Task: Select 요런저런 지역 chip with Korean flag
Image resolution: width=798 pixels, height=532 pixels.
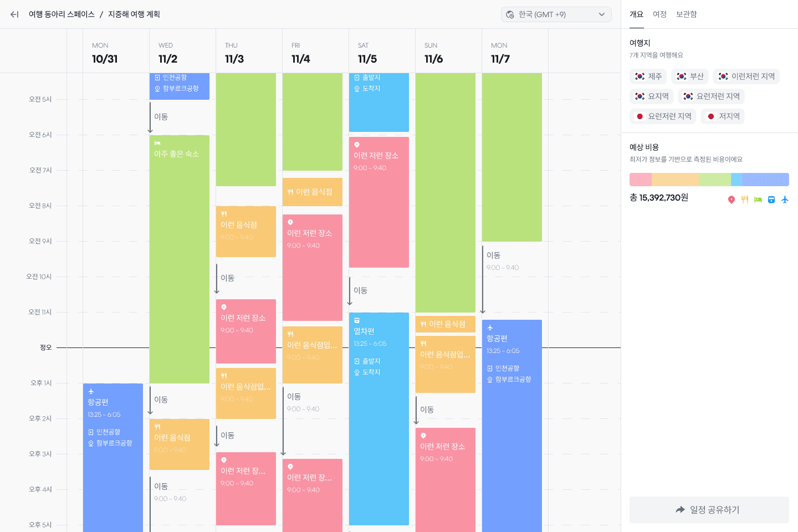Action: point(711,96)
